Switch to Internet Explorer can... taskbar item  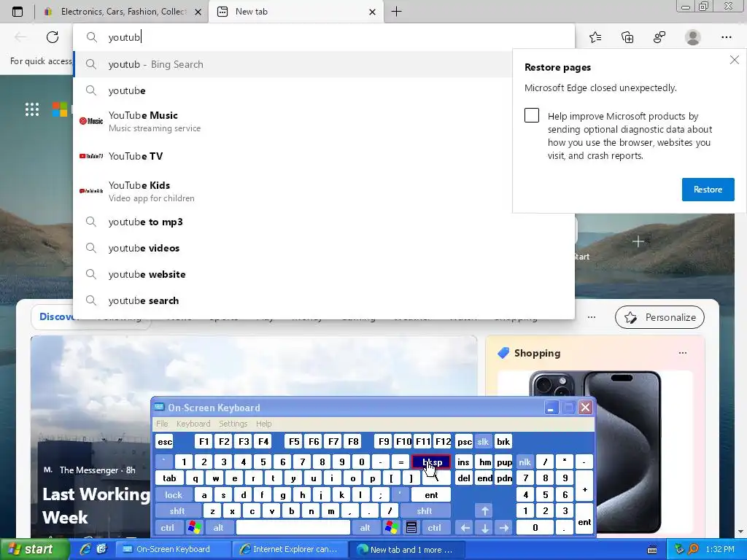coord(290,550)
